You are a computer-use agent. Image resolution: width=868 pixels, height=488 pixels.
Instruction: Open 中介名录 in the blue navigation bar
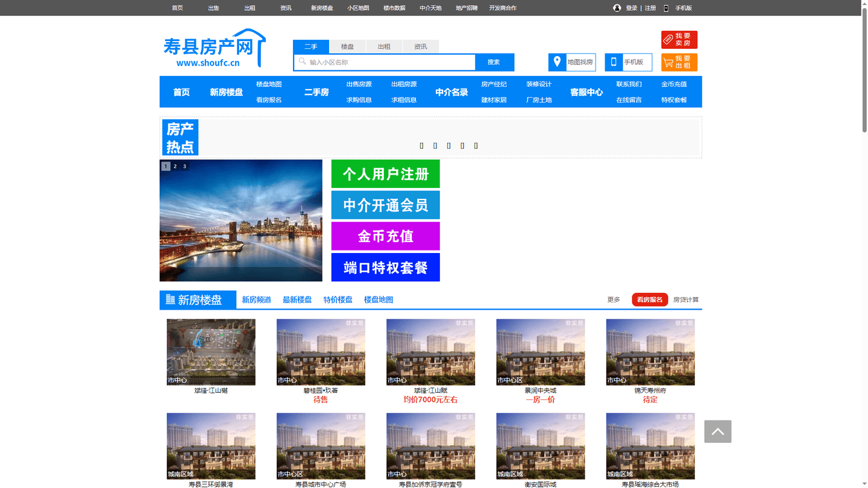point(451,92)
